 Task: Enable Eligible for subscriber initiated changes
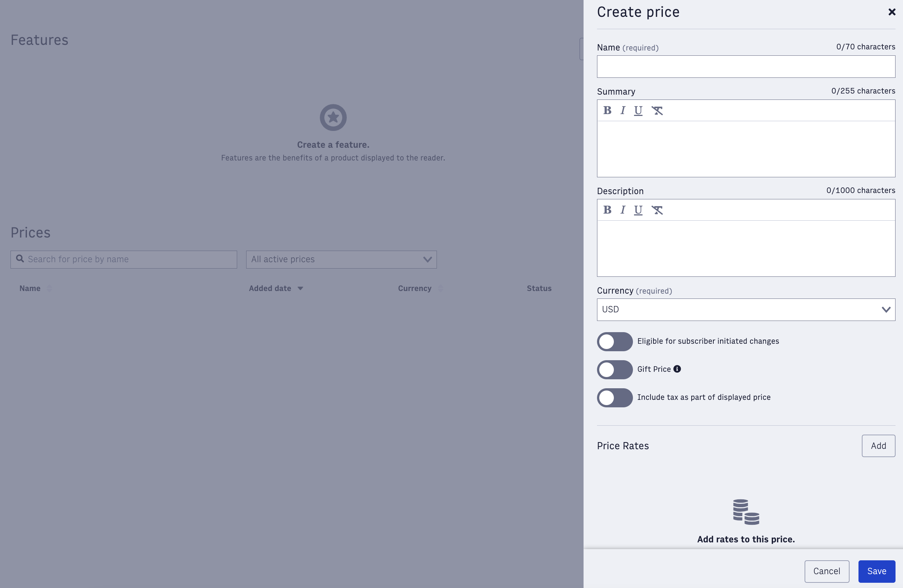tap(615, 342)
